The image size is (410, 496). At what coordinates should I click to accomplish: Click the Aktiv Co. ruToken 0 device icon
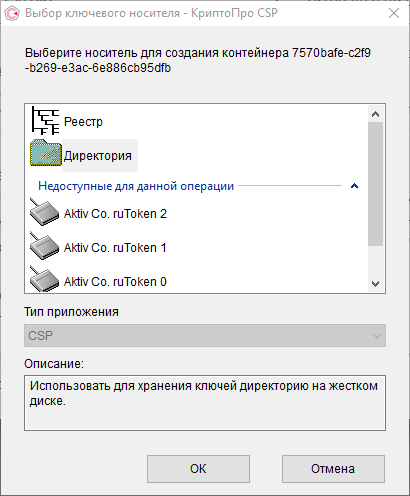[44, 279]
